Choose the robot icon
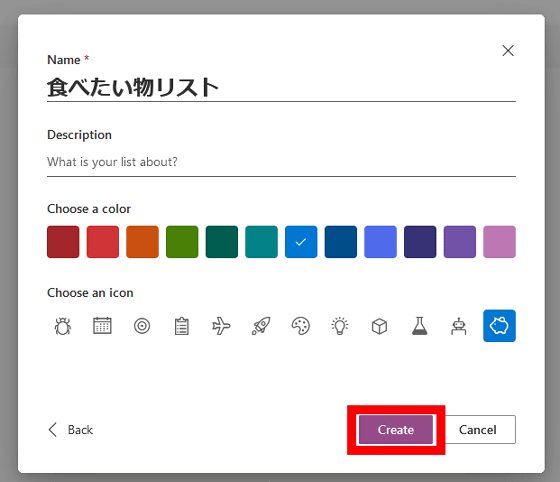 [x=459, y=326]
